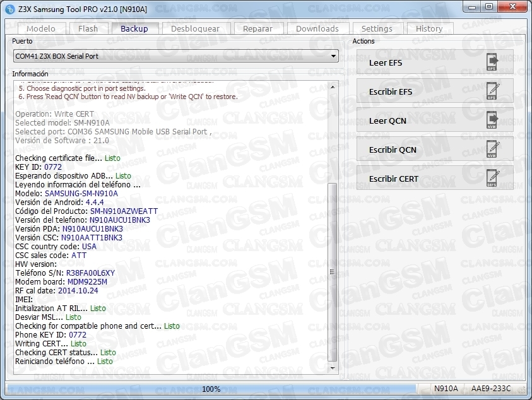532x400 pixels.
Task: Click the log vertical scrollbar thumb
Action: click(333, 272)
